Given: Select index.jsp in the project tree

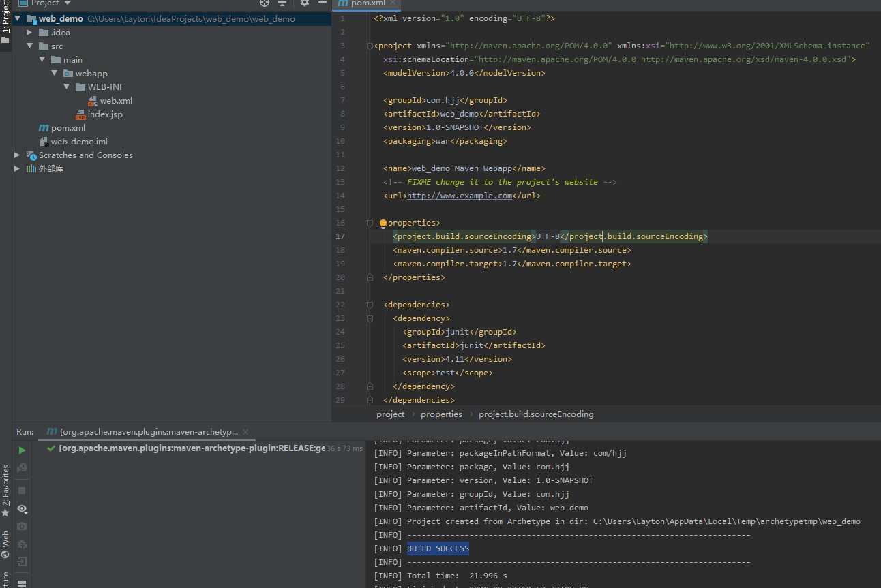Looking at the screenshot, I should tap(105, 114).
